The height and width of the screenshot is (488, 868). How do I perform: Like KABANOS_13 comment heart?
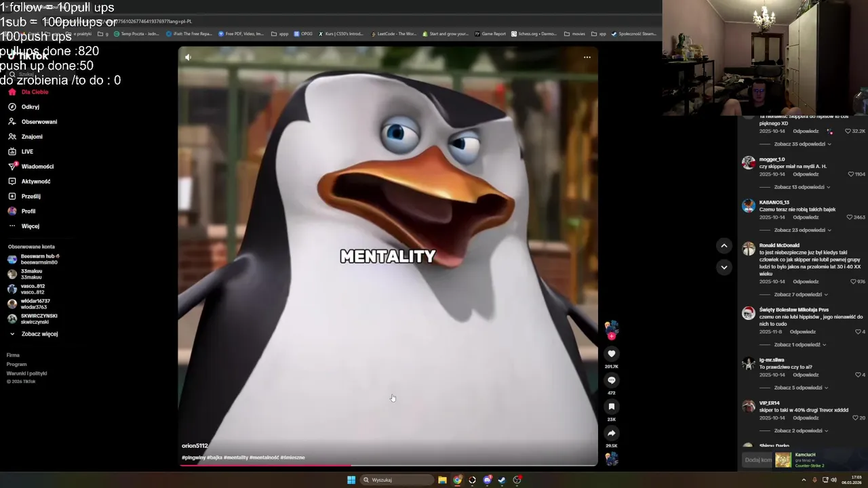click(x=850, y=217)
